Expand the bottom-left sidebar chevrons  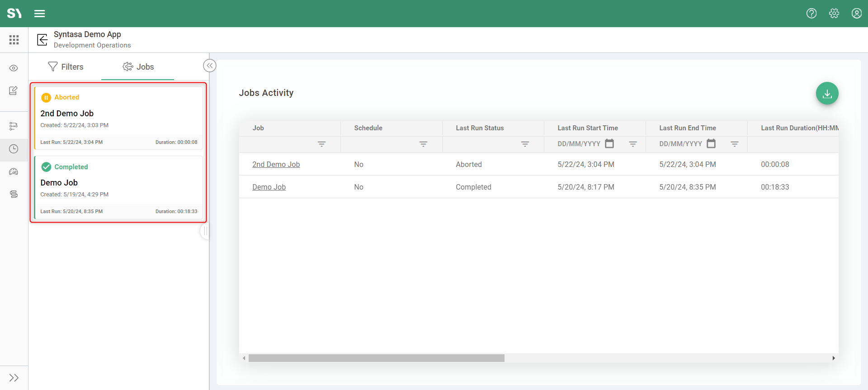click(14, 378)
